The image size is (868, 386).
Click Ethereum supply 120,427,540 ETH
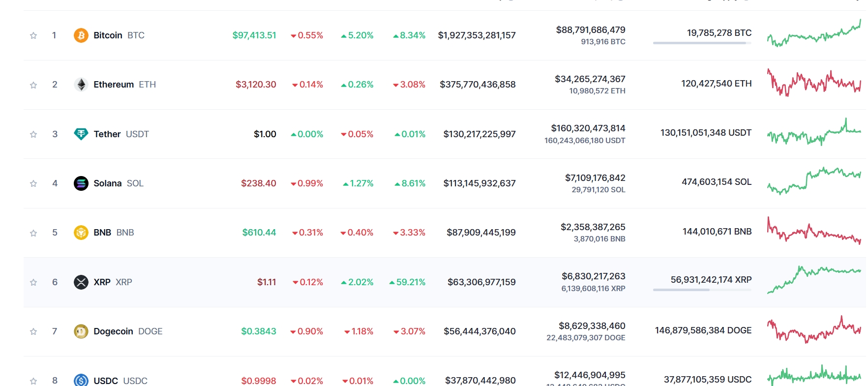click(717, 84)
